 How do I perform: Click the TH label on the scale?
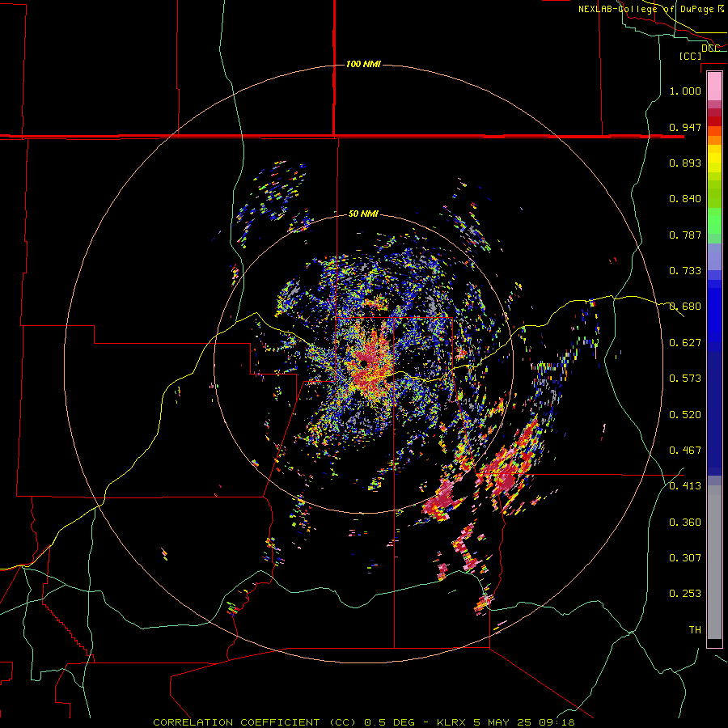click(695, 629)
